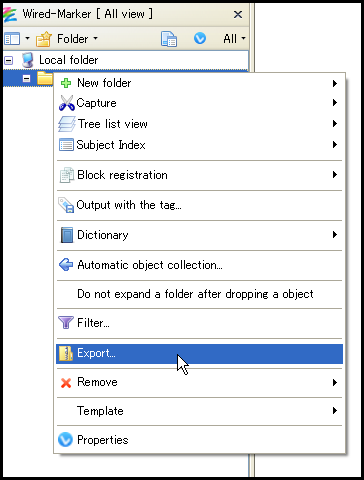Click the Subject Index list icon
The image size is (364, 480).
(x=66, y=145)
